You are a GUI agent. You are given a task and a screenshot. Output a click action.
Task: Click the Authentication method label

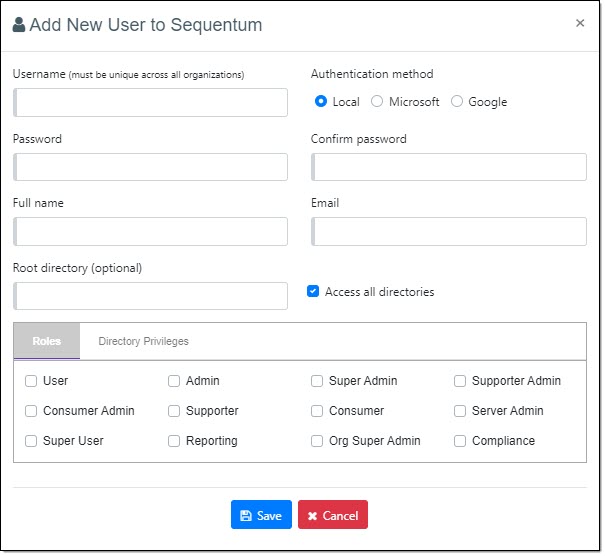pos(373,74)
